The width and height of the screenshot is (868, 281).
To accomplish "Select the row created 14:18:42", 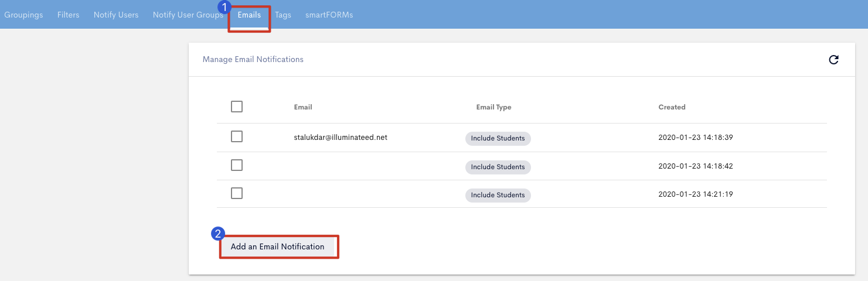I will pos(237,165).
